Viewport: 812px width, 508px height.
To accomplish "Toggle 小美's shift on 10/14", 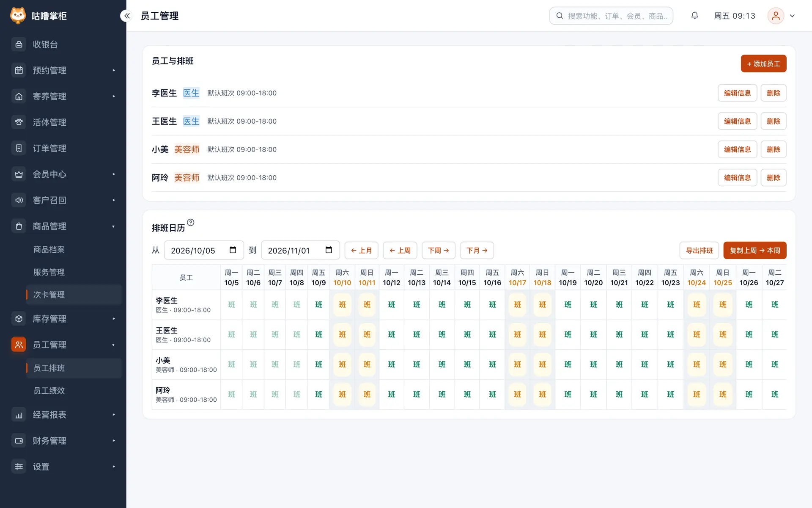I will (x=442, y=364).
